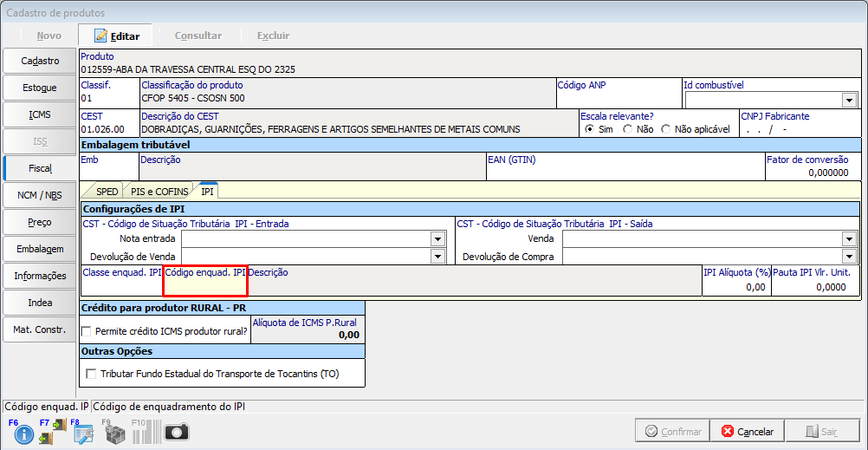Click the IPI Alíquota (%) field
Viewport: 868px width, 450px height.
pos(735,287)
